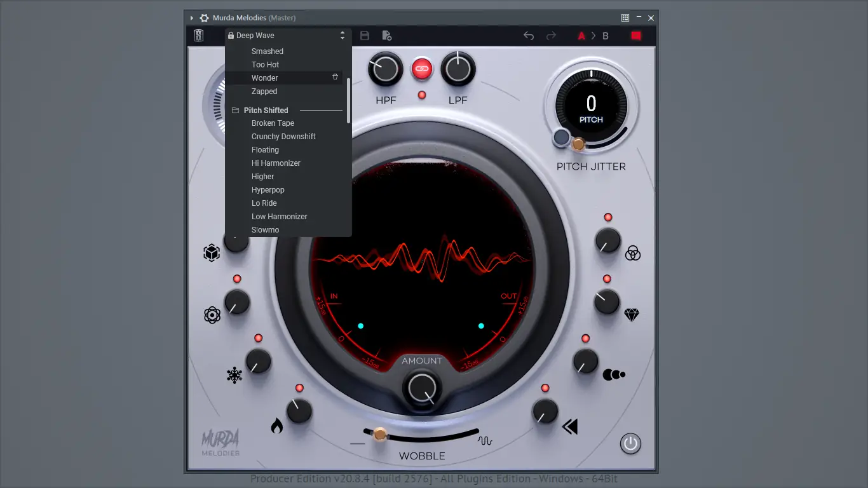The height and width of the screenshot is (488, 868).
Task: Toggle the LED above the snowflake knob
Action: (259, 338)
